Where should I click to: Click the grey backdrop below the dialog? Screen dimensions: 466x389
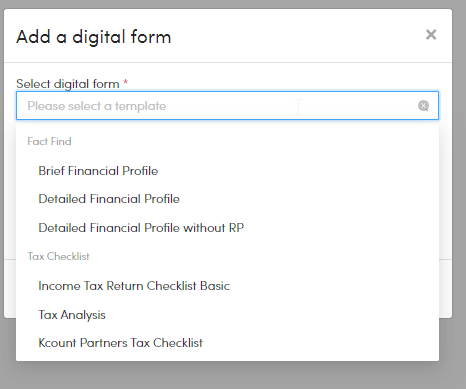(233, 375)
